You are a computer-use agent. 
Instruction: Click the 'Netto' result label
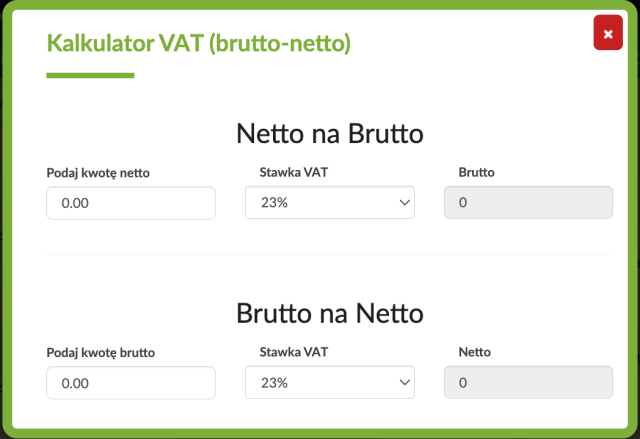coord(475,352)
